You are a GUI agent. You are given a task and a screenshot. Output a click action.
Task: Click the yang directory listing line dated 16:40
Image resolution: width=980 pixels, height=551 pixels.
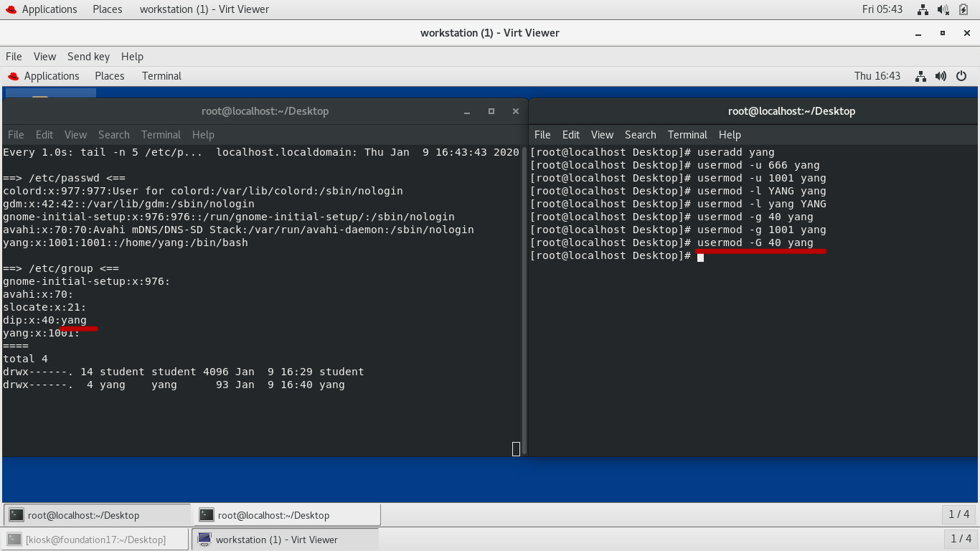pos(174,385)
